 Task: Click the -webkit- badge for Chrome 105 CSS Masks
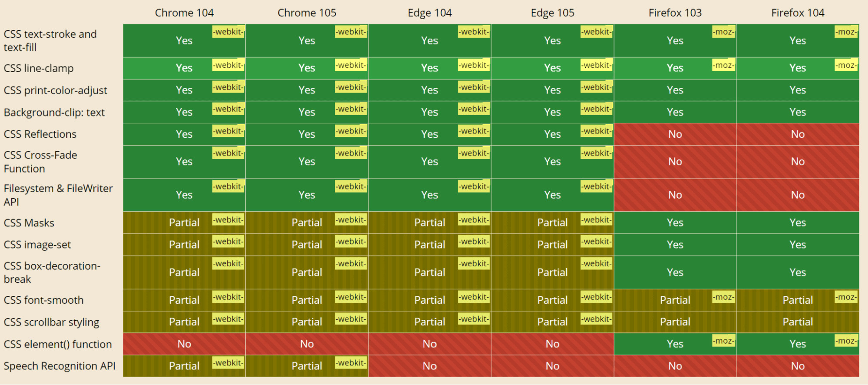(x=351, y=220)
